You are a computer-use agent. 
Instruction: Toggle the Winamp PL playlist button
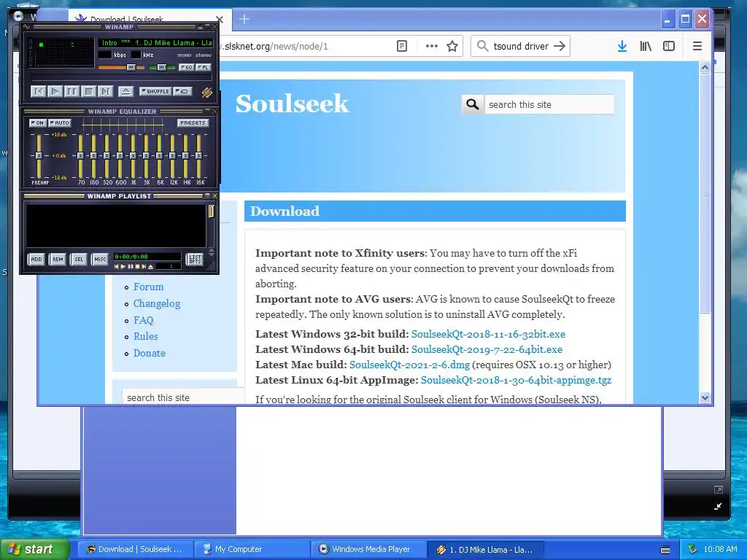pos(204,67)
